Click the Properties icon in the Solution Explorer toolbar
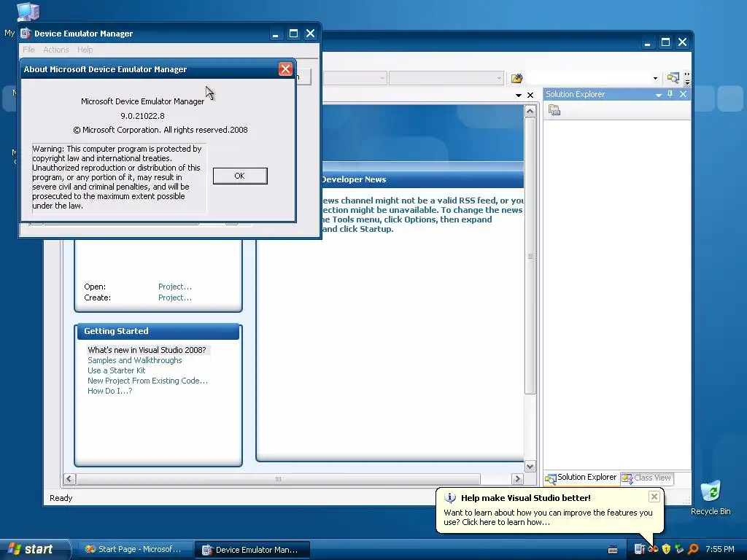The width and height of the screenshot is (747, 560). (x=554, y=111)
